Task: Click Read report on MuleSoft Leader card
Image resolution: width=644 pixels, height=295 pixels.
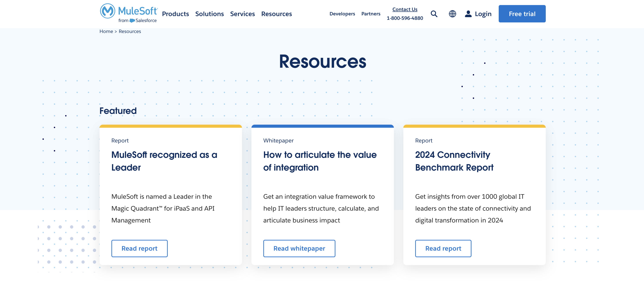Action: point(140,248)
